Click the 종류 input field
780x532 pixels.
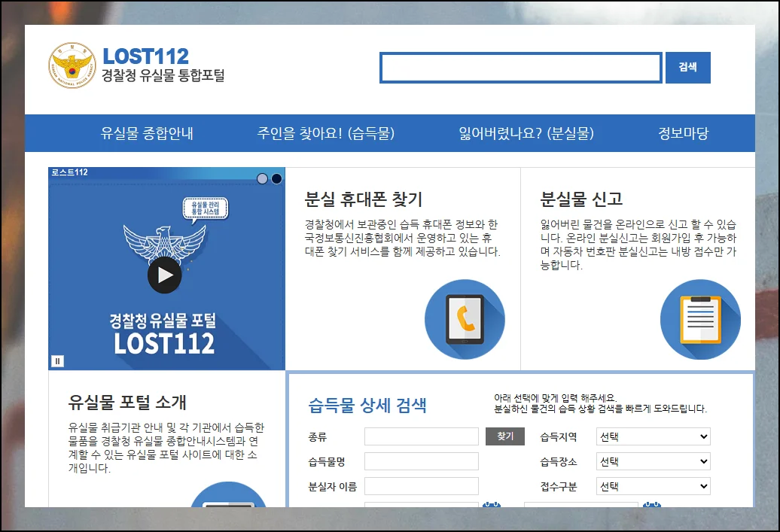422,436
